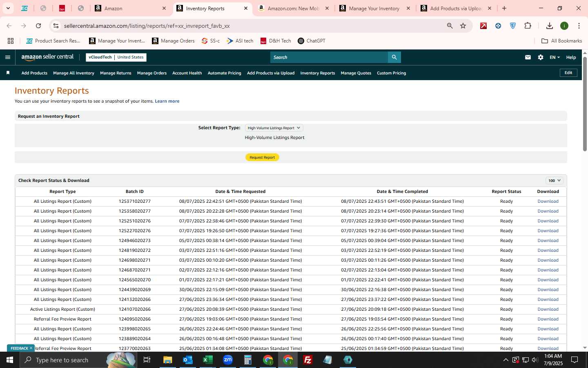Open the Select Report Type dropdown
Screen dimensions: 588x368
274,128
